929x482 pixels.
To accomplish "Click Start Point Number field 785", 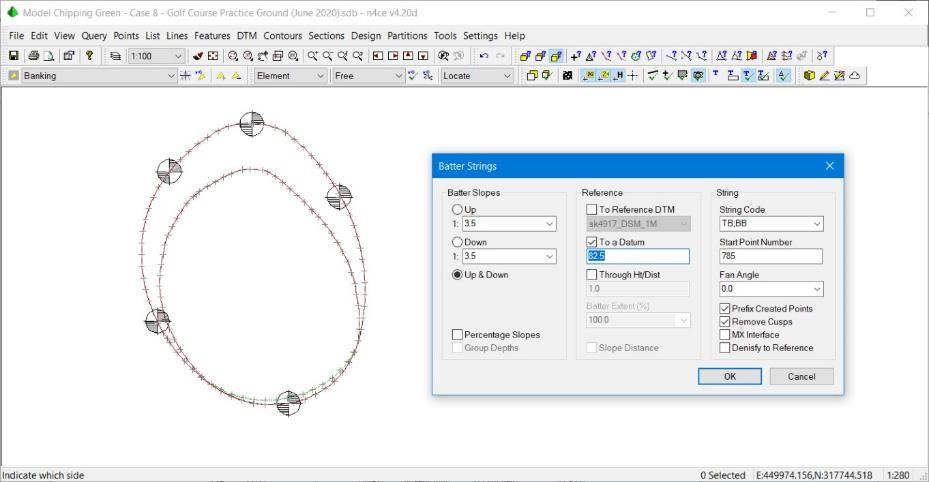I will click(x=771, y=256).
